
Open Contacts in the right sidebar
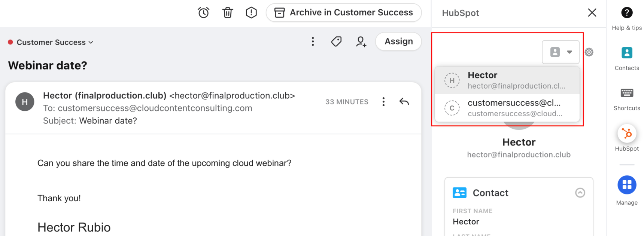pyautogui.click(x=627, y=59)
